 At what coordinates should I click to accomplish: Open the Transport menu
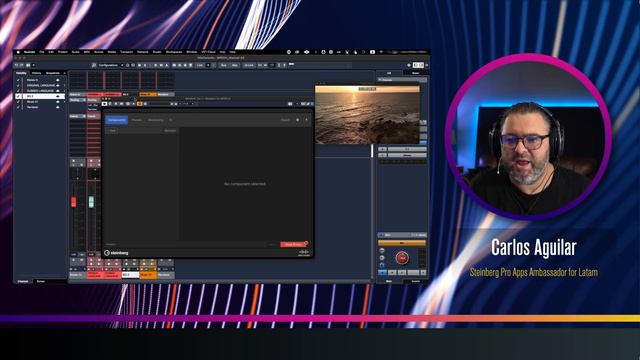(126, 52)
